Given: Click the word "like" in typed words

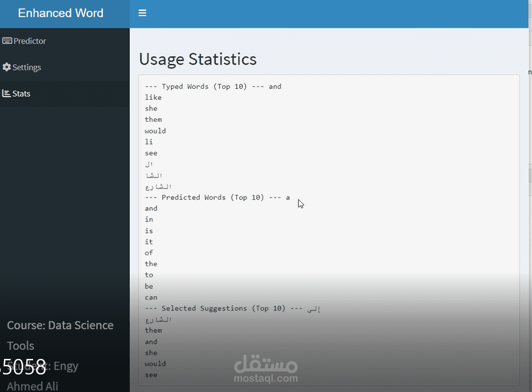Looking at the screenshot, I should pos(153,97).
